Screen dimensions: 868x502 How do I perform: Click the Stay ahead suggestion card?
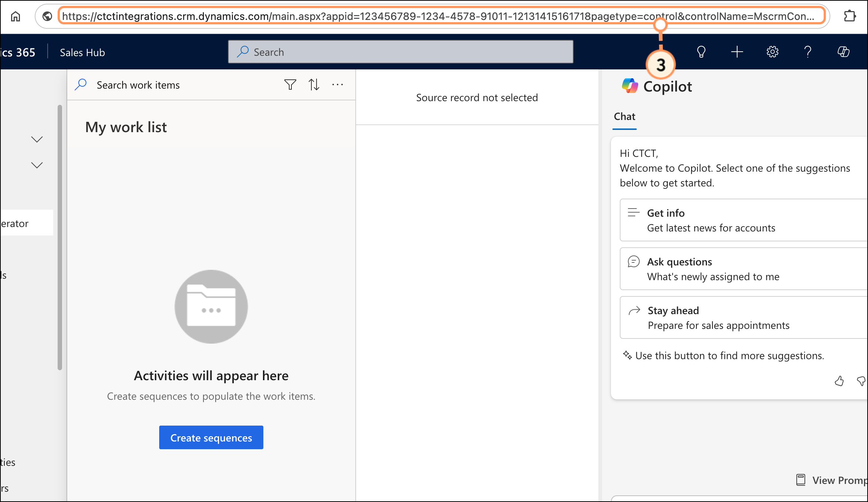(744, 318)
